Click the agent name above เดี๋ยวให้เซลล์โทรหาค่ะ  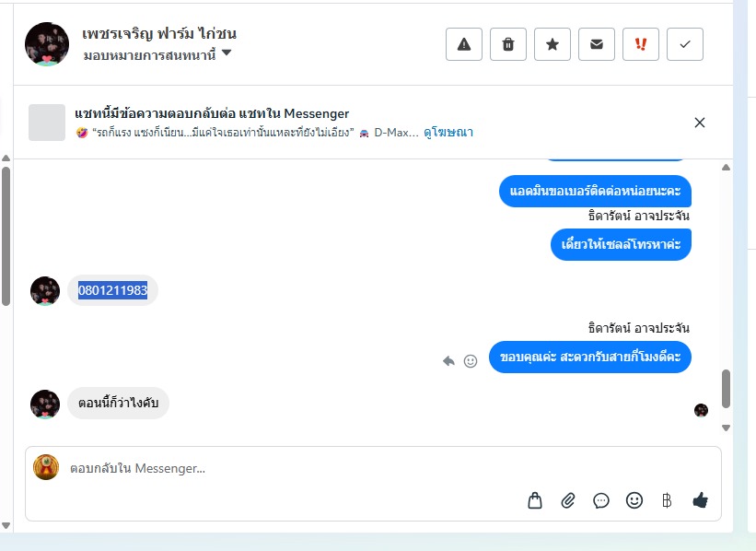(639, 216)
